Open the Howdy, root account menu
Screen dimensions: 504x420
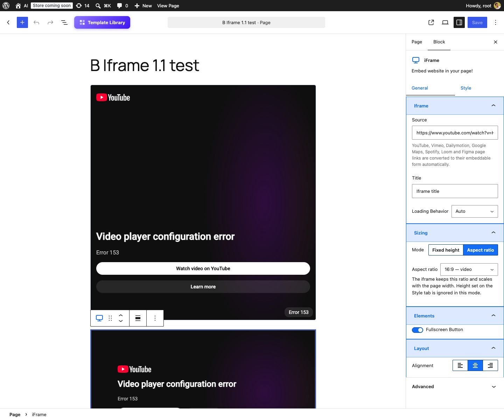(483, 6)
